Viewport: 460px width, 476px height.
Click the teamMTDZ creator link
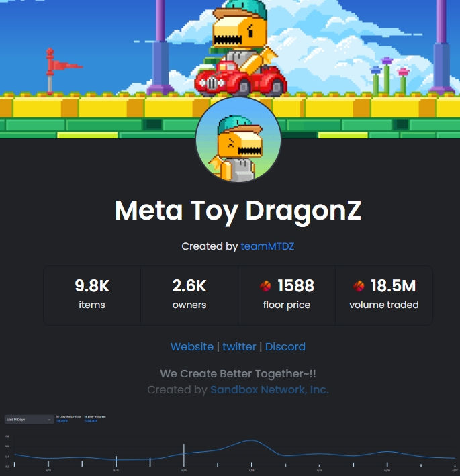tap(267, 246)
